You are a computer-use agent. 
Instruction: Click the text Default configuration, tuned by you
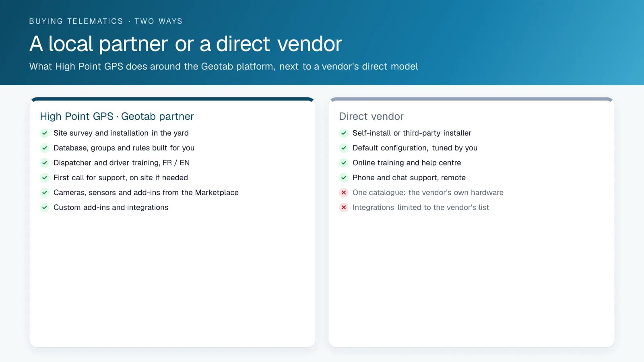point(415,148)
